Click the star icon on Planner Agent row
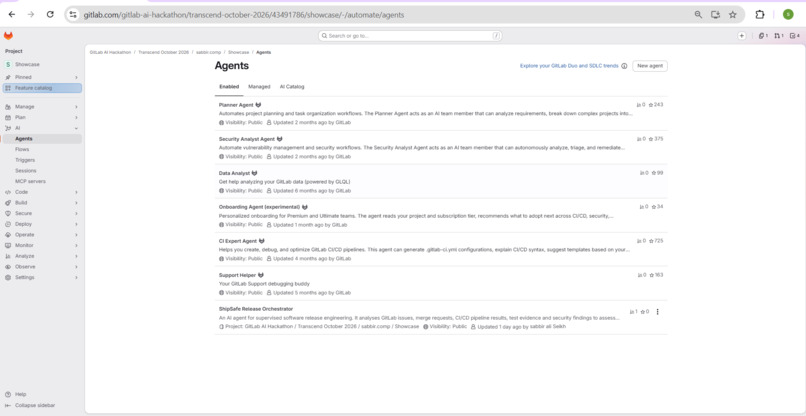Image resolution: width=806 pixels, height=416 pixels. coord(651,105)
